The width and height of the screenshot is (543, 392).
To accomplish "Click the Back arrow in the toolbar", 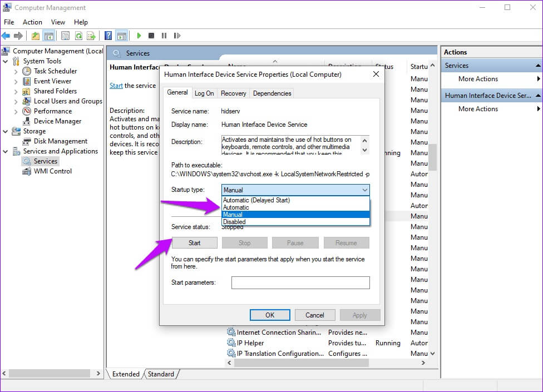I will (x=6, y=36).
